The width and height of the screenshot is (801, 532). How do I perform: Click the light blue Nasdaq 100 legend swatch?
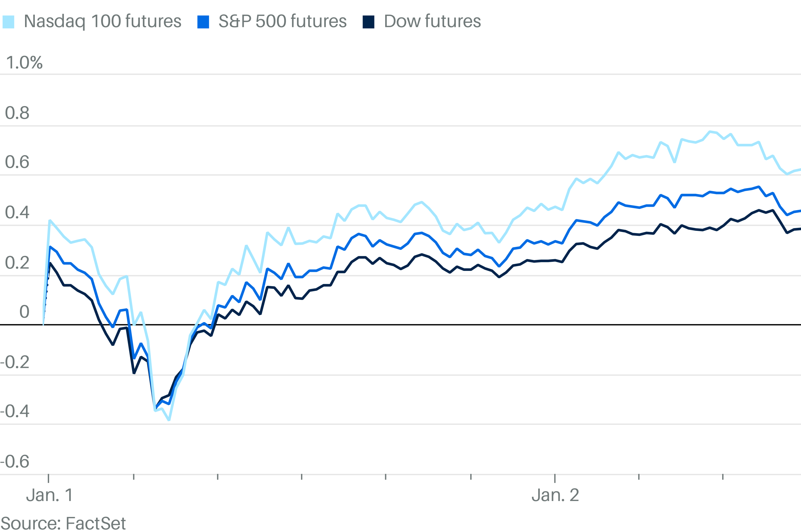pos(8,22)
